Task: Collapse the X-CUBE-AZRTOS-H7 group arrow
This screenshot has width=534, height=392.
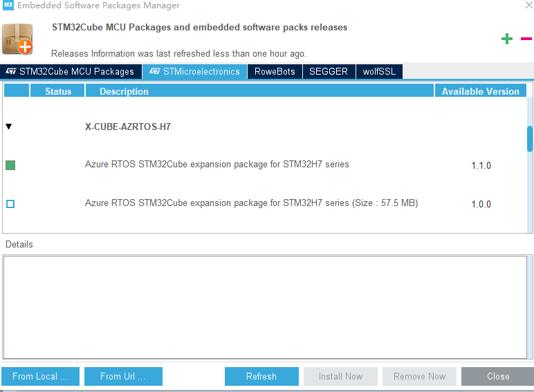Action: click(x=9, y=127)
